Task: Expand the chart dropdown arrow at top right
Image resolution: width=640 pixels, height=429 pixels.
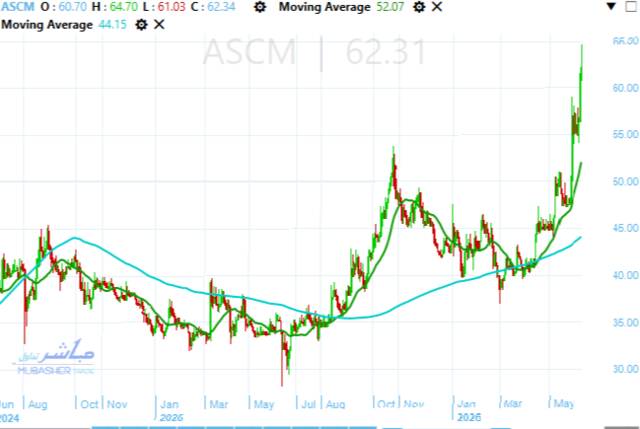Action: click(x=611, y=6)
